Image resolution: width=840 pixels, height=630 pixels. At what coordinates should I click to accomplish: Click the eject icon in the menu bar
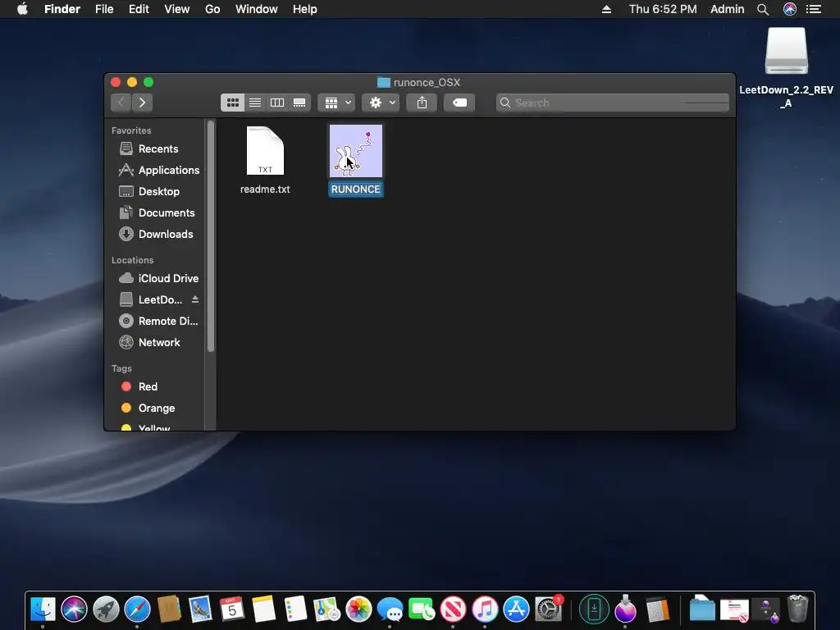(606, 9)
